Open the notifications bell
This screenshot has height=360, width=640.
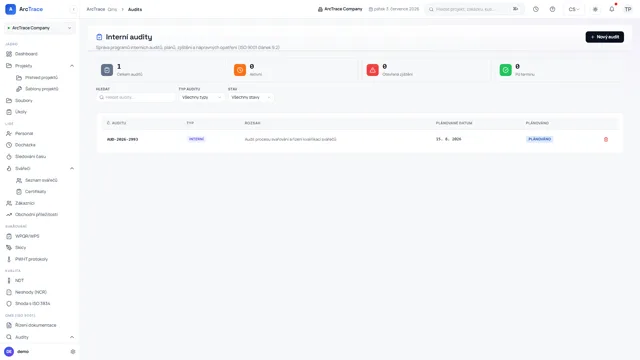click(611, 9)
